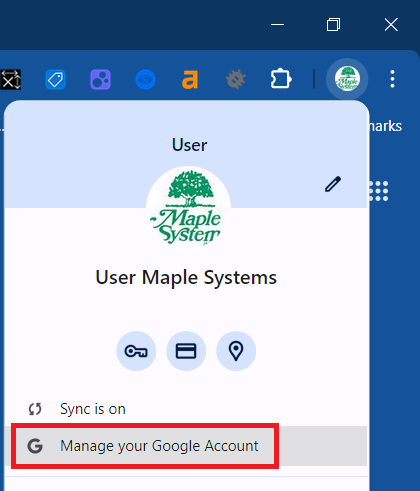This screenshot has height=491, width=420.
Task: Open the blue price tag extension
Action: tap(55, 80)
